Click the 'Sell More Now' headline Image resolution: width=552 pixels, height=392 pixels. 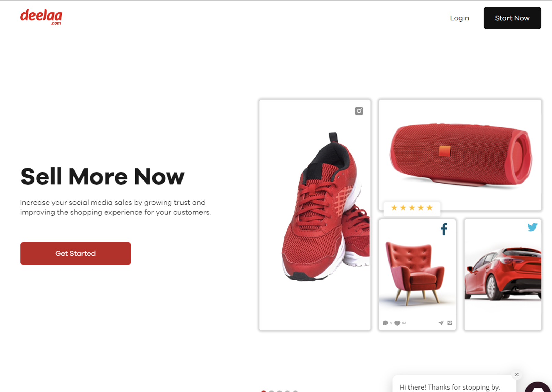[102, 177]
